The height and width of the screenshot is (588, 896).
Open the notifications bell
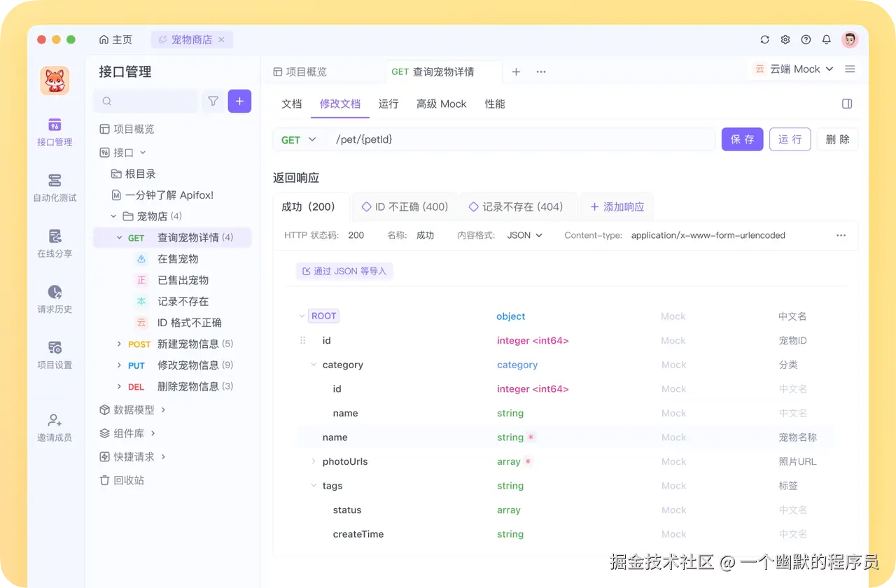[x=826, y=39]
